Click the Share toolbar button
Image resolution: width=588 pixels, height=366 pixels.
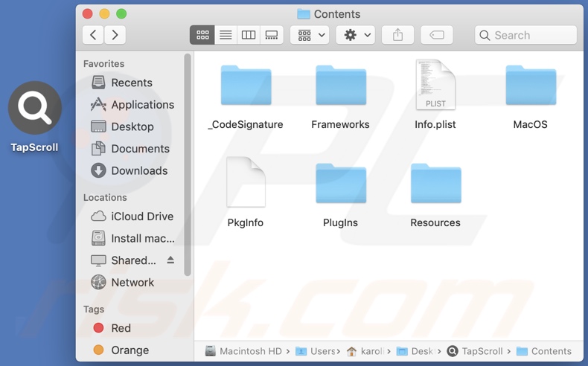coord(397,35)
